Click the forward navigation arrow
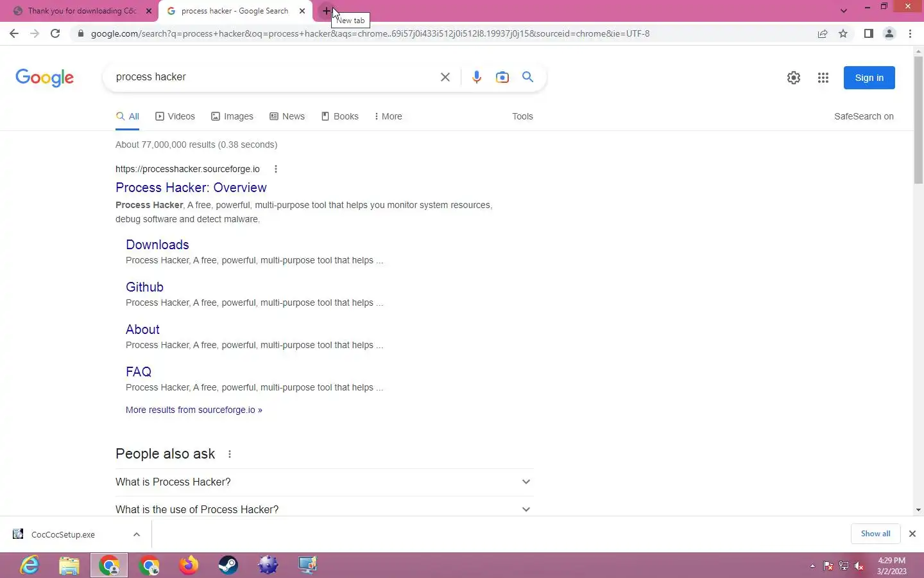924x578 pixels. pos(35,33)
